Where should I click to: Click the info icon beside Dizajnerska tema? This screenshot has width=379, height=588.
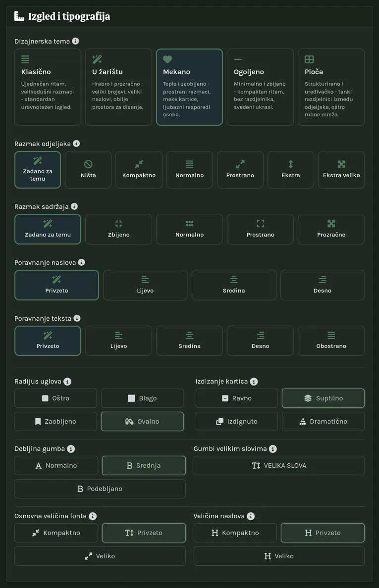point(75,41)
